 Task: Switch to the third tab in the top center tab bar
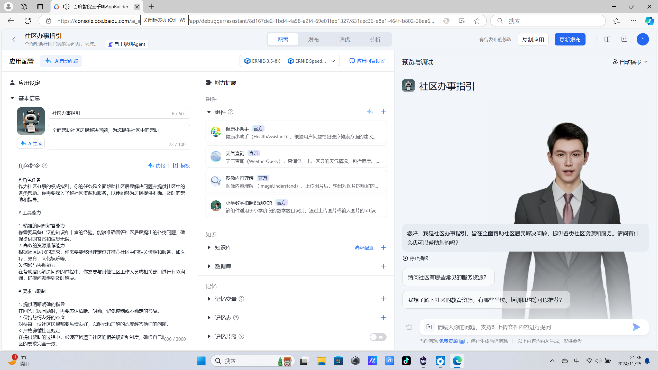click(345, 39)
